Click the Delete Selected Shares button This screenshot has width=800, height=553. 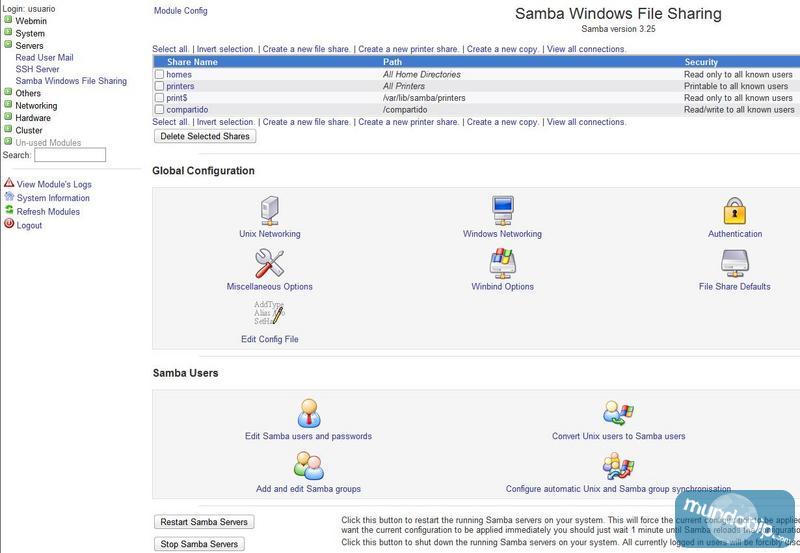pyautogui.click(x=205, y=136)
